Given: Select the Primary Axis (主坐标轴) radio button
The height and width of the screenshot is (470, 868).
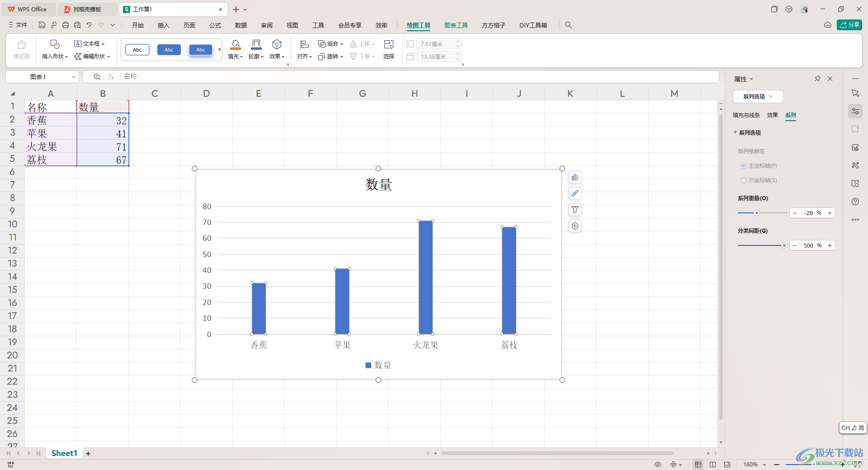Looking at the screenshot, I should tap(743, 166).
